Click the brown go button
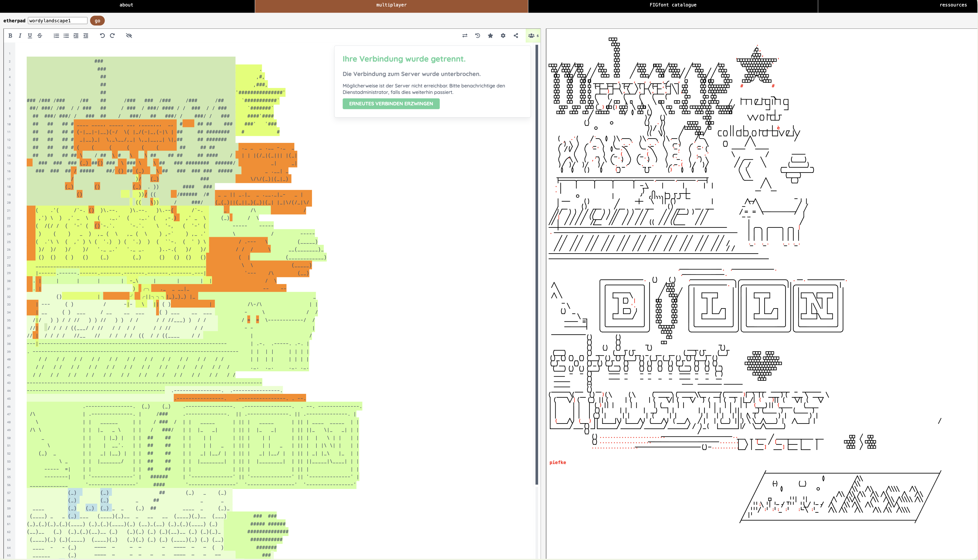Screen dimensions: 978x560 [x=97, y=21]
